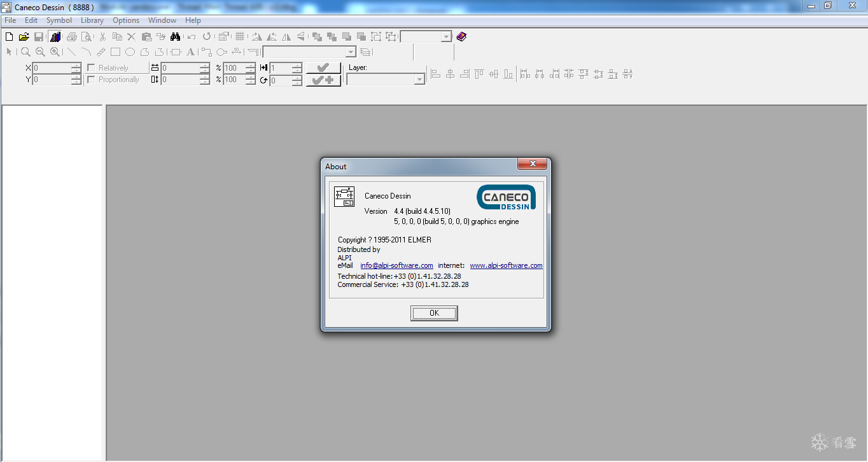Image resolution: width=868 pixels, height=462 pixels.
Task: Open the Layer dropdown
Action: tap(419, 80)
